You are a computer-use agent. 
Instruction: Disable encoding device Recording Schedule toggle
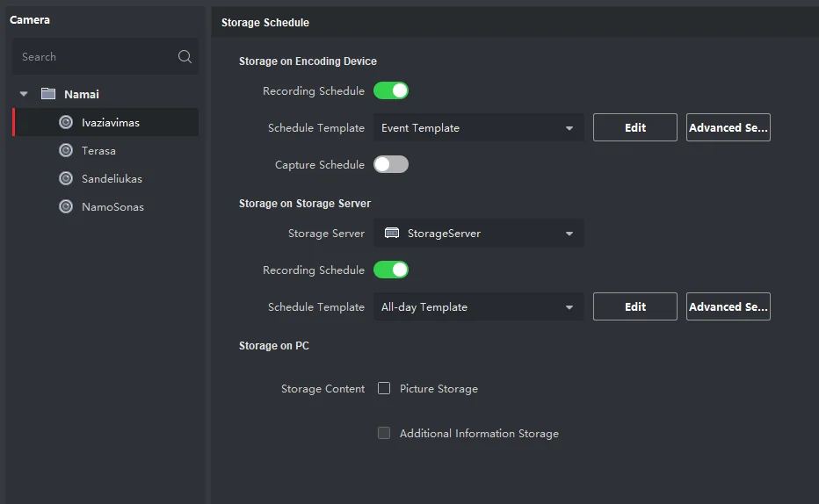(x=391, y=90)
